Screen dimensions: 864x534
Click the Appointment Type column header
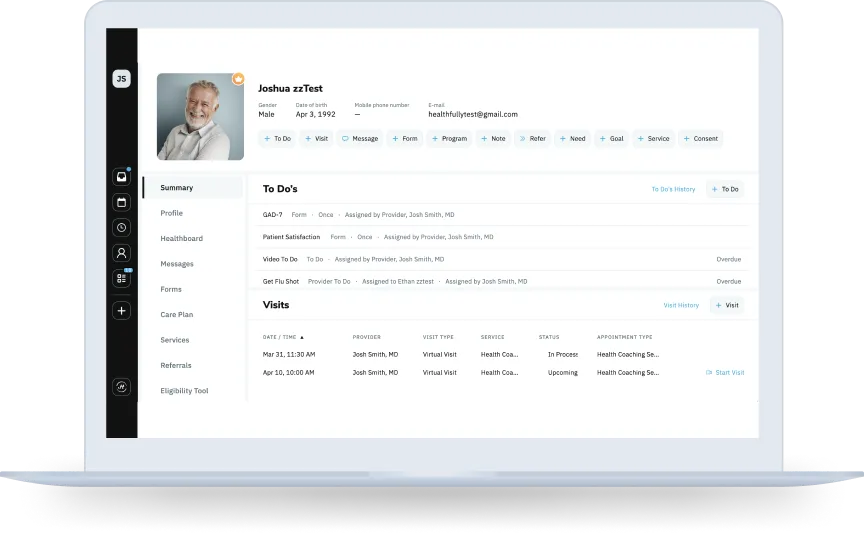(624, 337)
